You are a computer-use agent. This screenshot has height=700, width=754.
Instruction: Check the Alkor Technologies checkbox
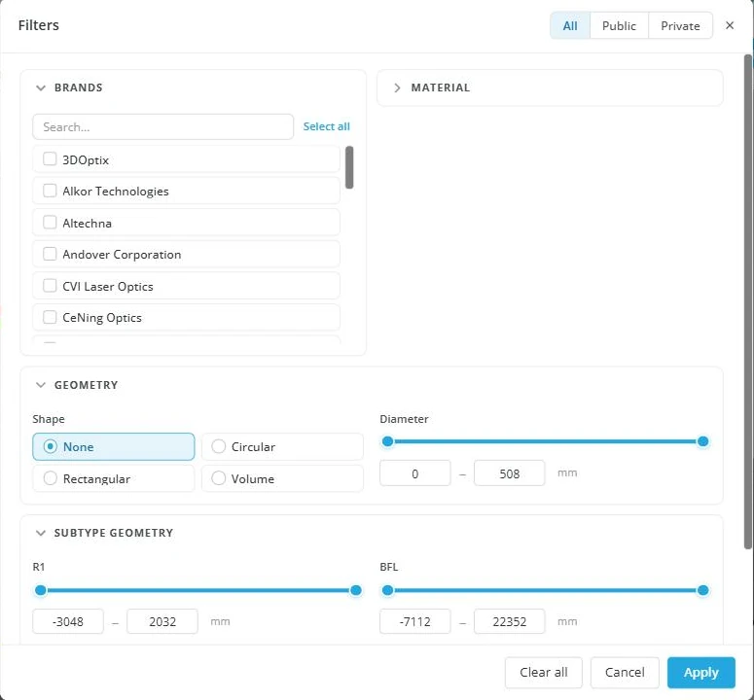tap(50, 191)
